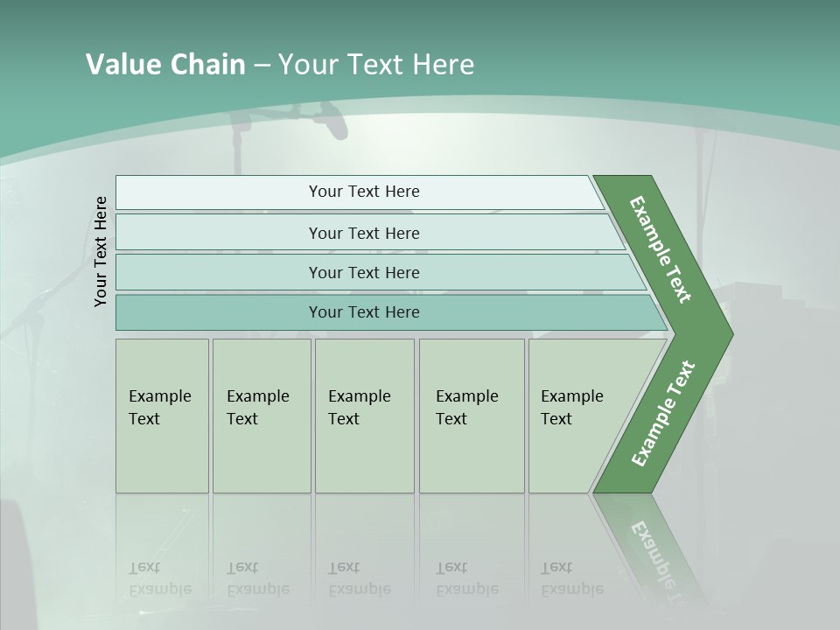Select the third "Your Text Here" bar from top

click(363, 272)
